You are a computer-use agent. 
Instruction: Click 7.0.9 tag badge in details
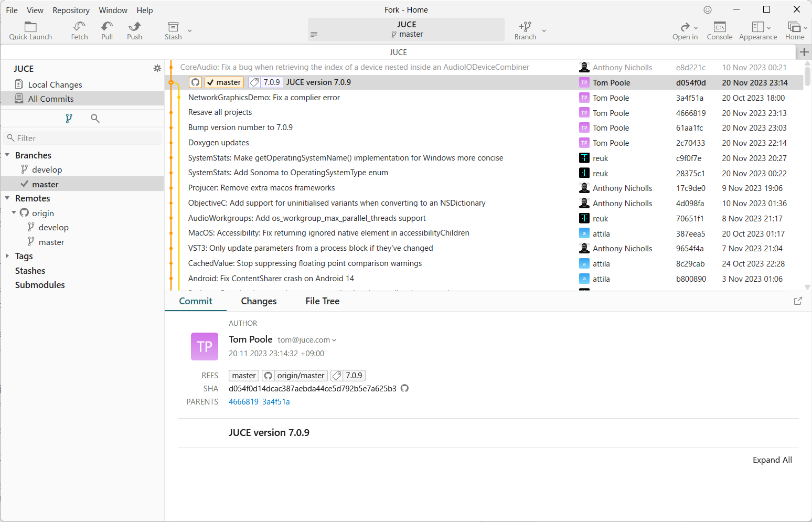[348, 376]
